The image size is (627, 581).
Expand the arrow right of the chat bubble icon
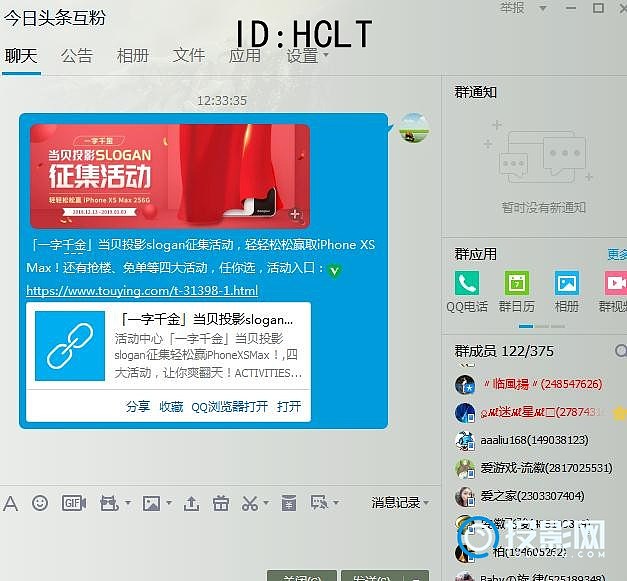(336, 502)
